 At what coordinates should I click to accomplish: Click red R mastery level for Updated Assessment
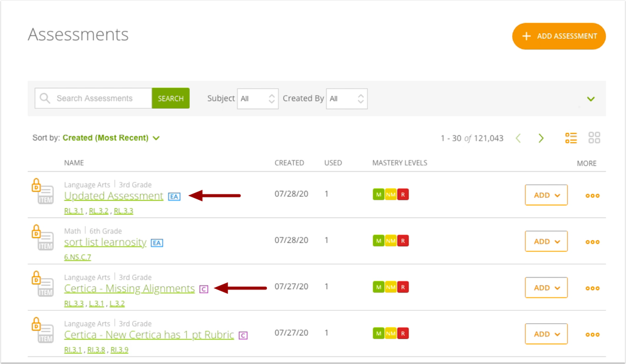(x=403, y=195)
